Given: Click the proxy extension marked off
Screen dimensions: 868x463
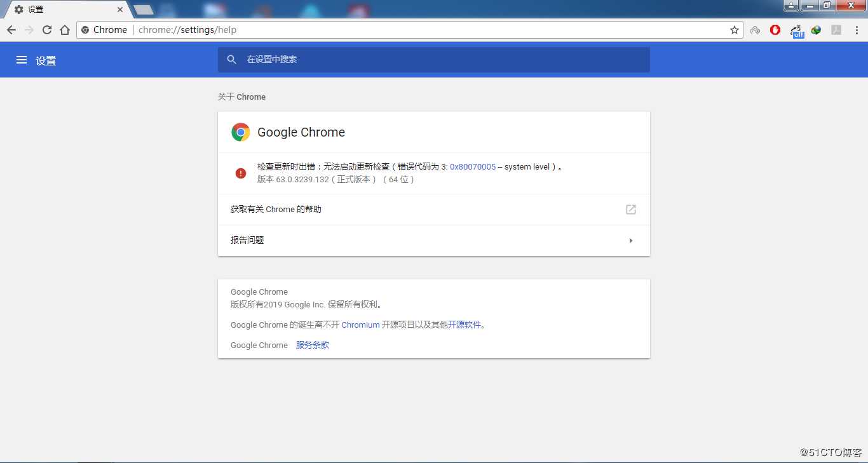Looking at the screenshot, I should (x=796, y=30).
